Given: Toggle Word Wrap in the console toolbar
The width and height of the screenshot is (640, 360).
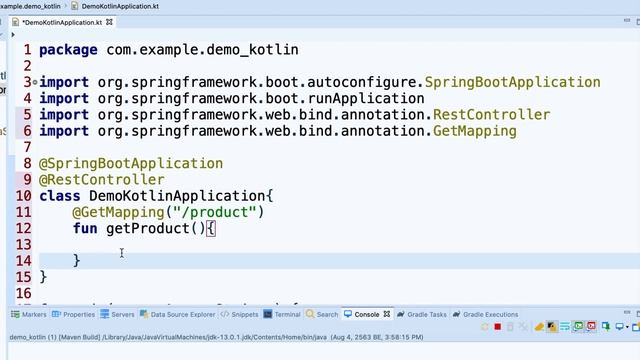Looking at the screenshot, I should (x=565, y=327).
